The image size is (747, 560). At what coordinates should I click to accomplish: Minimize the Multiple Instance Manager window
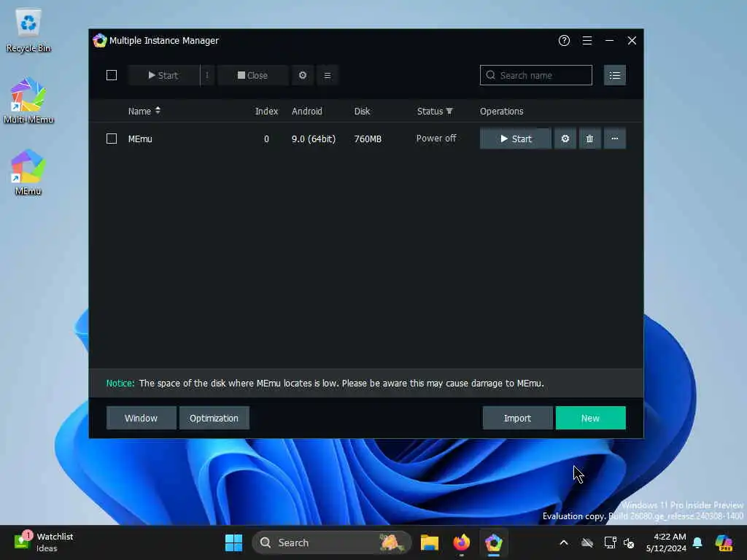pyautogui.click(x=609, y=41)
